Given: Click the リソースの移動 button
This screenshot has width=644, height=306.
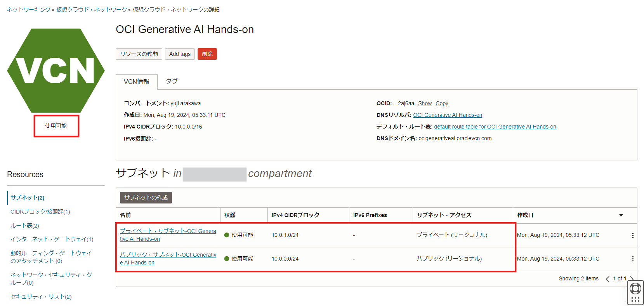Looking at the screenshot, I should point(139,54).
